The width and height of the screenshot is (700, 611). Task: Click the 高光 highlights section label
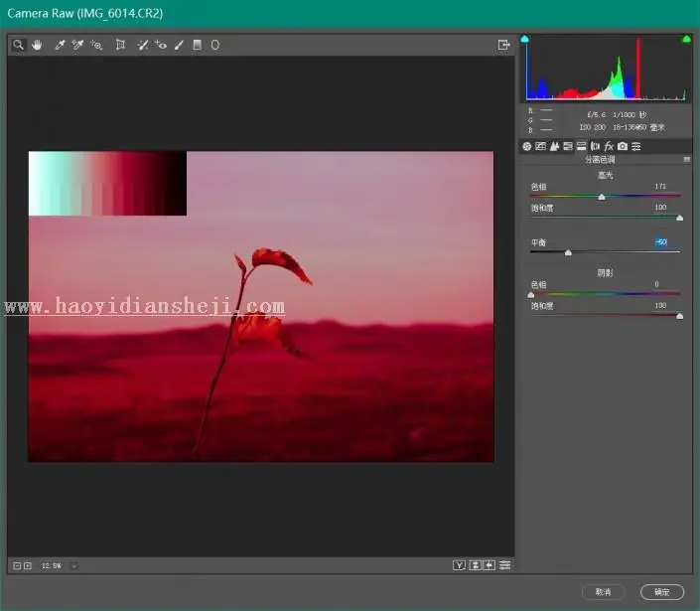(606, 175)
